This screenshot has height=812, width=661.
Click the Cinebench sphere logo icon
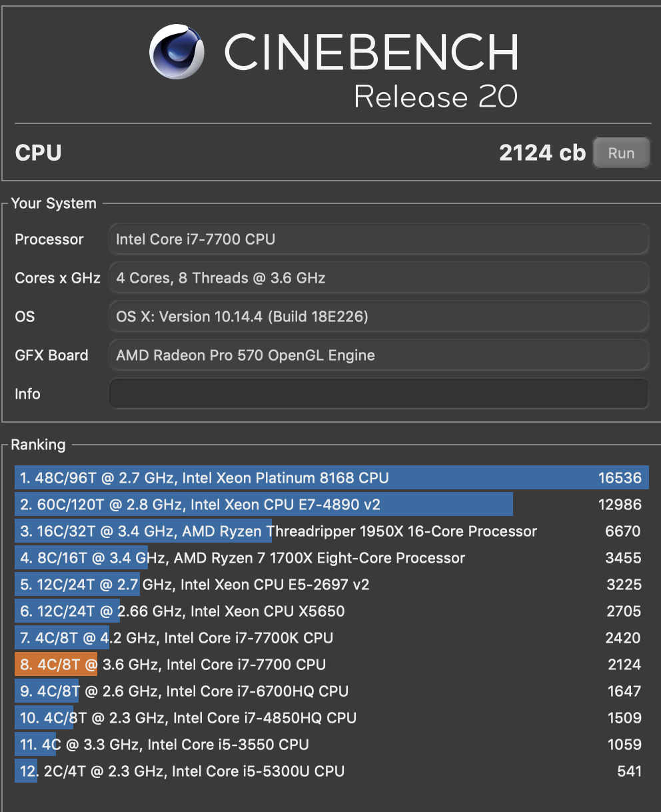pyautogui.click(x=177, y=52)
